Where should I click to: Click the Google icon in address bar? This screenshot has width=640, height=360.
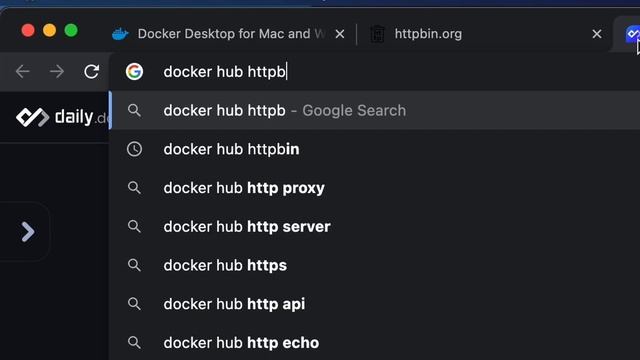click(x=134, y=72)
